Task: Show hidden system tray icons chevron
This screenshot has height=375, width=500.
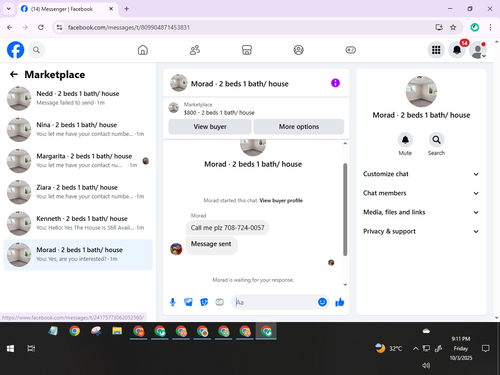Action: pyautogui.click(x=415, y=349)
